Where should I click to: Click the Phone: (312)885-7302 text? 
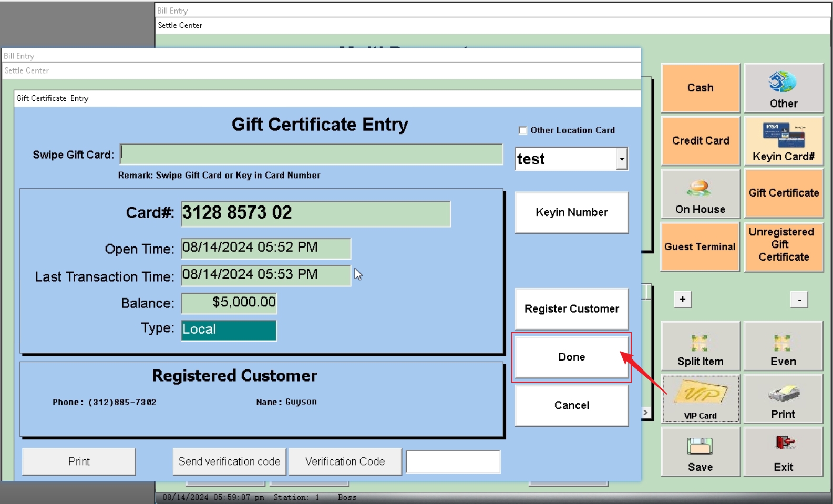point(104,402)
